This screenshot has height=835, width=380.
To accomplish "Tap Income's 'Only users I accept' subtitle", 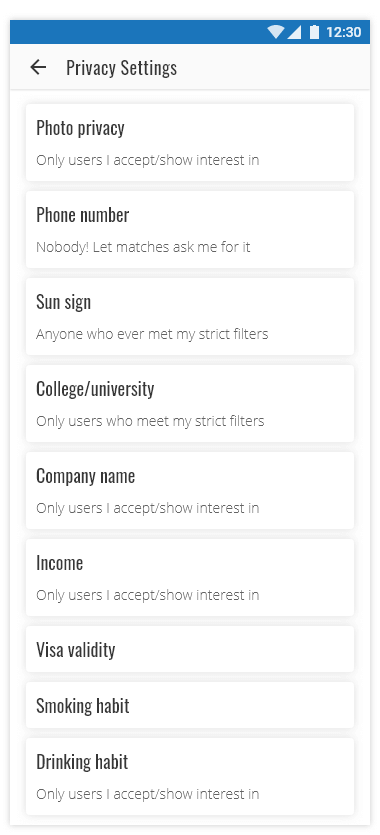I will point(147,595).
